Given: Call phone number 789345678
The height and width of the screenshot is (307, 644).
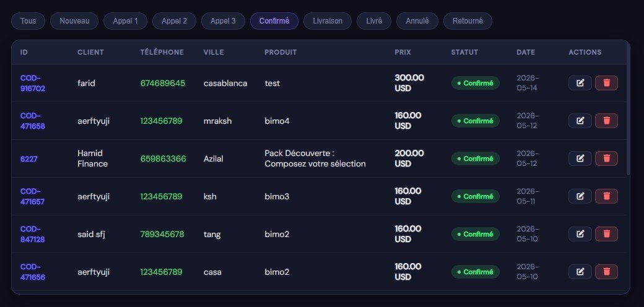Looking at the screenshot, I should click(x=162, y=235).
